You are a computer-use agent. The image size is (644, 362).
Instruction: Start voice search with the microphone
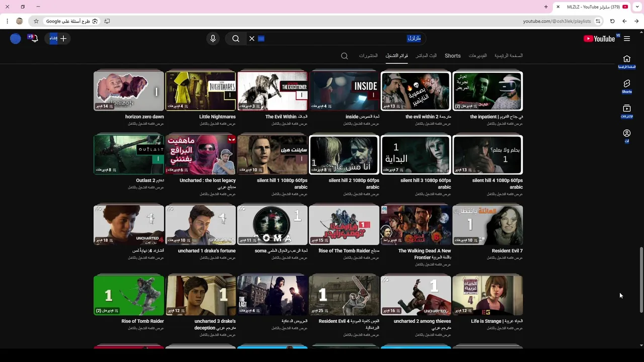213,39
